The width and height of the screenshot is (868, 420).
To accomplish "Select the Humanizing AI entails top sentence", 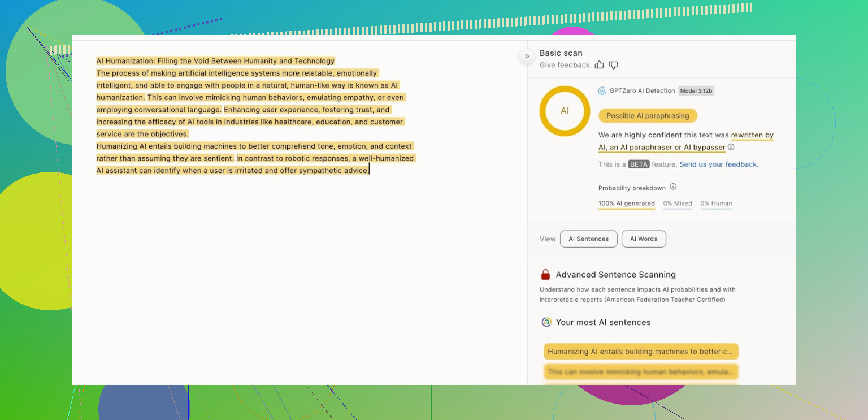I will tap(641, 352).
